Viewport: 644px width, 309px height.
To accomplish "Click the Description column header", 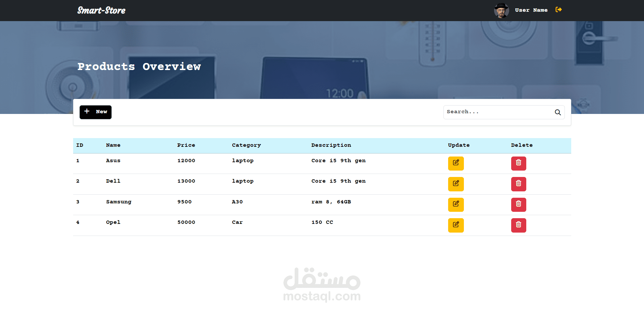I will click(x=331, y=145).
